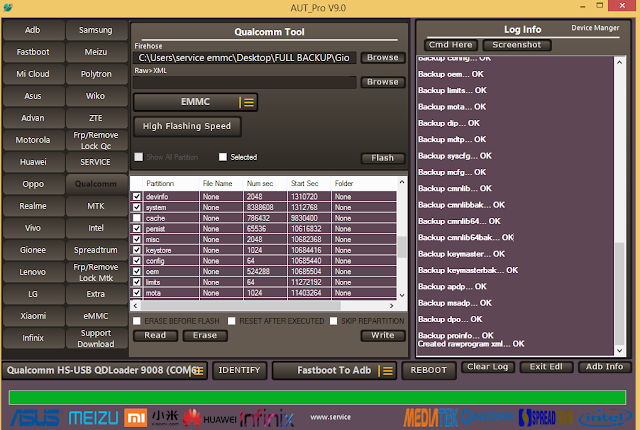Image resolution: width=640 pixels, height=430 pixels.
Task: Toggle the mota partition checkbox
Action: tap(137, 293)
